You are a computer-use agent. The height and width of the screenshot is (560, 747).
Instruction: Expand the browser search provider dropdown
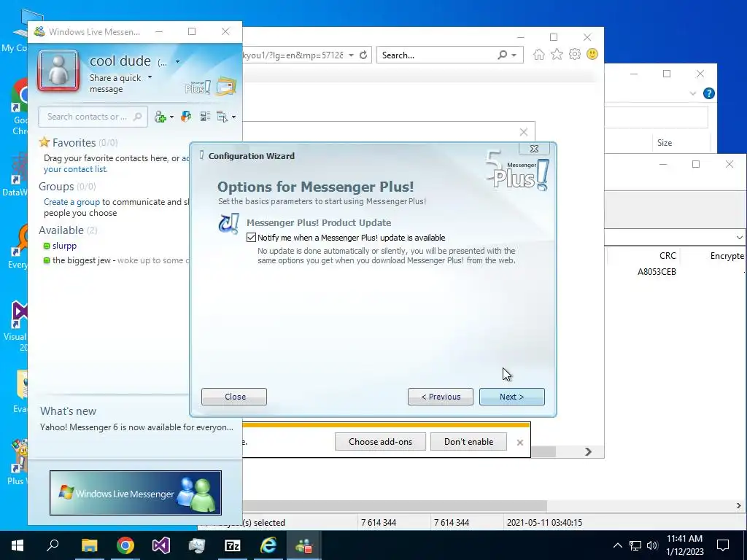click(514, 55)
